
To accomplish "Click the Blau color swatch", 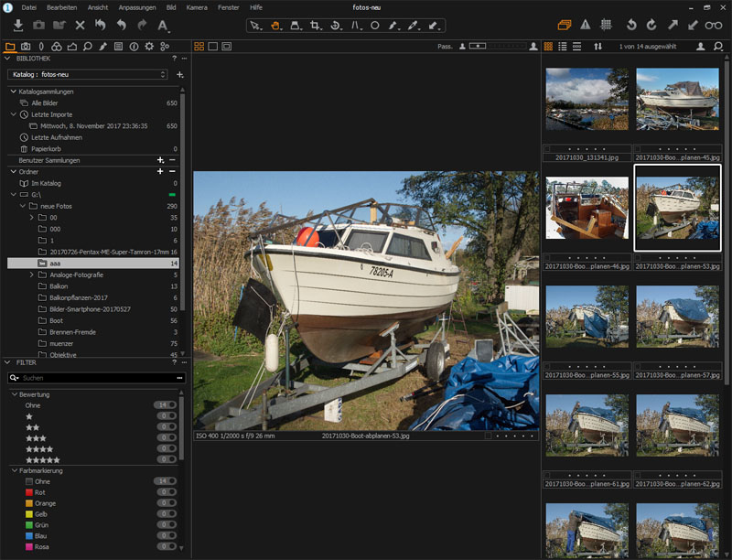I will [x=29, y=536].
